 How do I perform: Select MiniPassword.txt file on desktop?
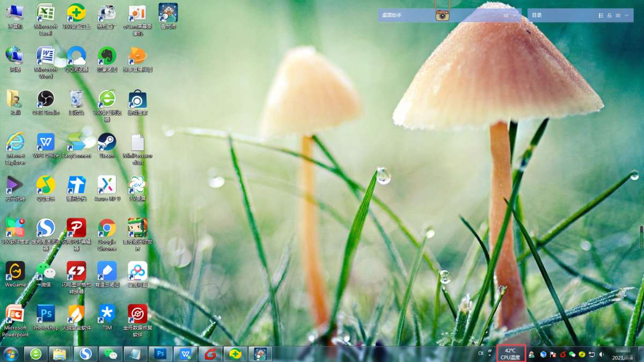pos(137,149)
